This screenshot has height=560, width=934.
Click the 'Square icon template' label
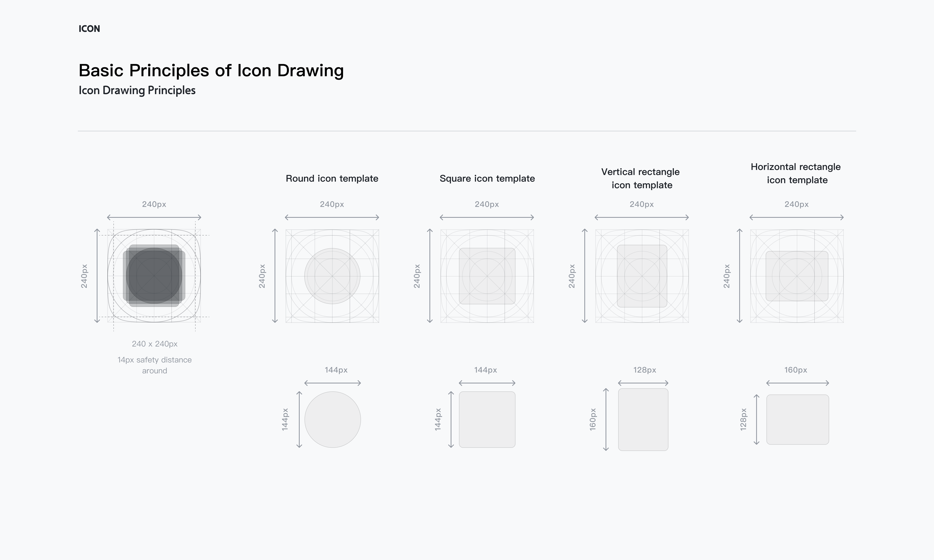pyautogui.click(x=487, y=178)
